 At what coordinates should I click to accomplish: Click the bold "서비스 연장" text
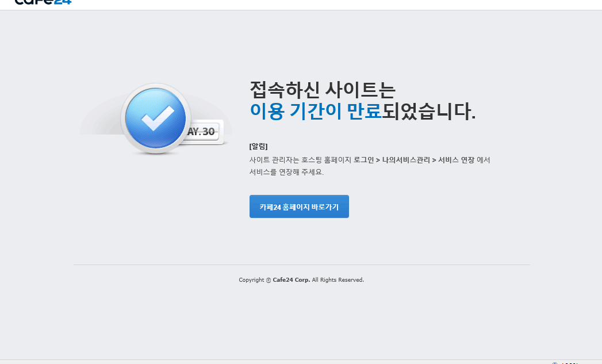click(456, 160)
